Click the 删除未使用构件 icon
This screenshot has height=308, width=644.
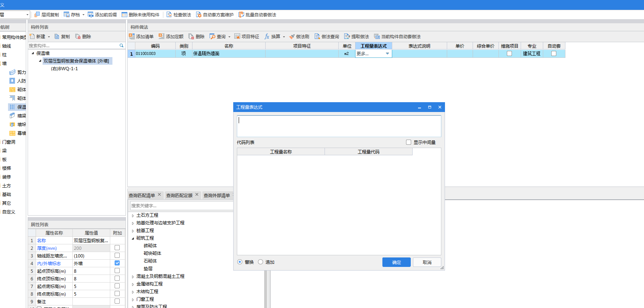click(x=124, y=15)
